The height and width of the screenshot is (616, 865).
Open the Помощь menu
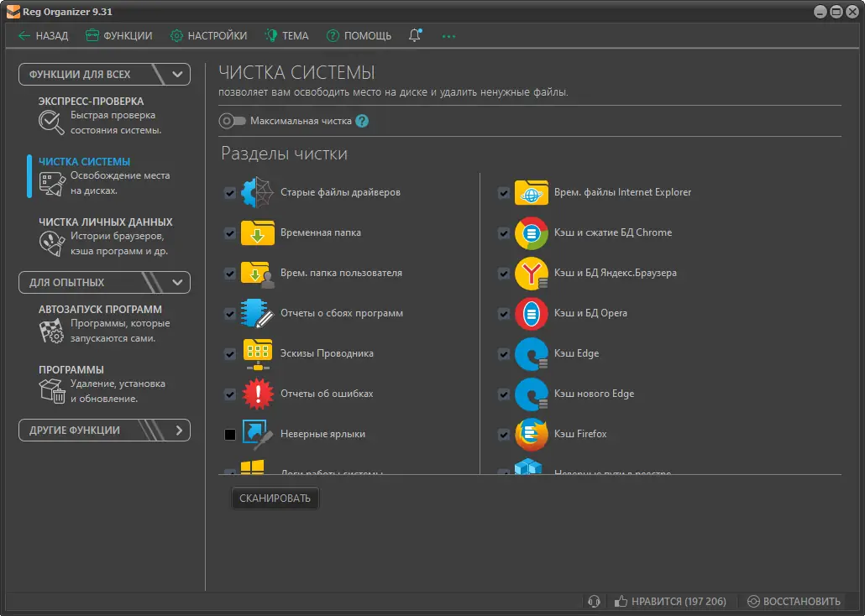(x=359, y=36)
